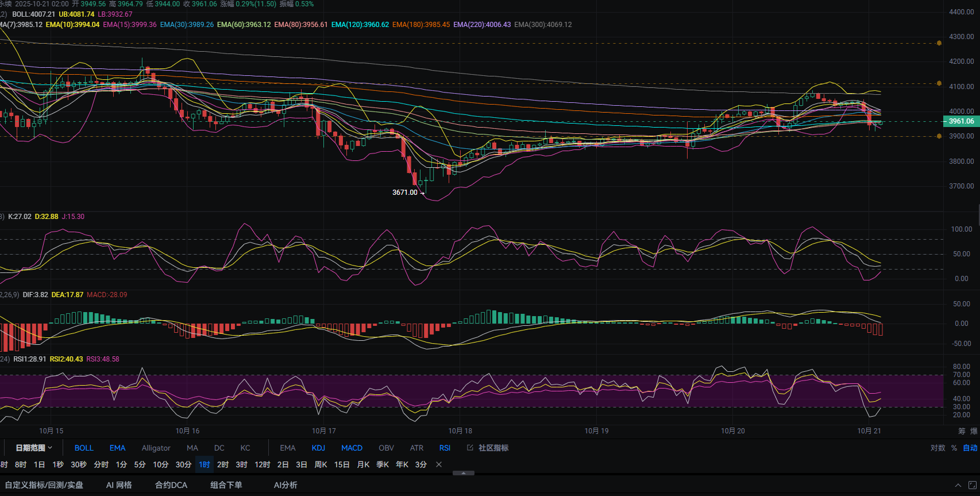The width and height of the screenshot is (980, 496).
Task: Click the current price label 3961.06
Action: pyautogui.click(x=961, y=121)
